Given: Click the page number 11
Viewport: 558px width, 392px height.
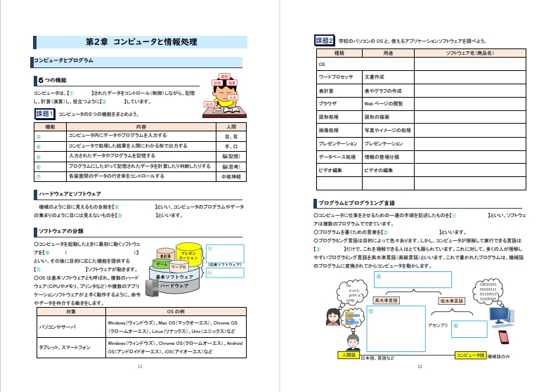Looking at the screenshot, I should click(x=140, y=367).
